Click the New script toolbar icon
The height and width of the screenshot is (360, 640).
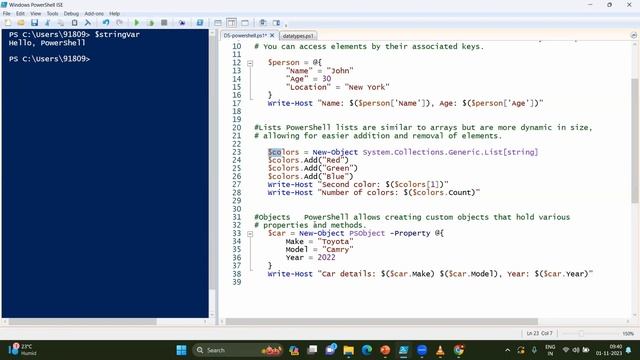point(7,23)
